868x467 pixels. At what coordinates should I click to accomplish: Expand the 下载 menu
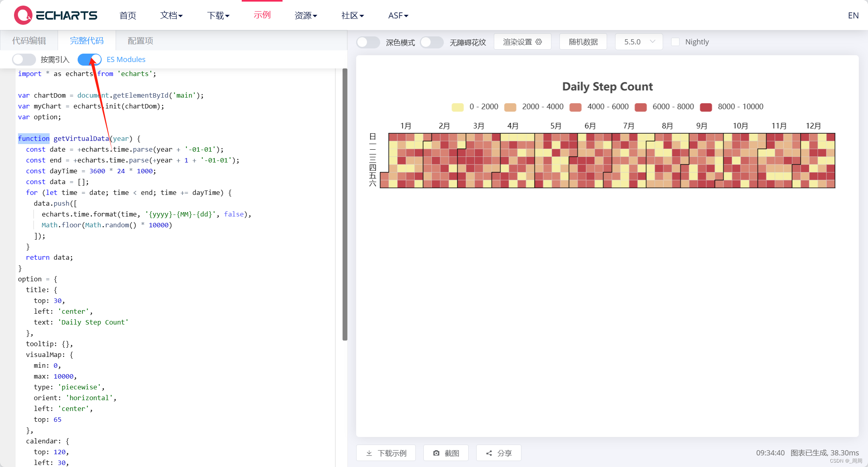point(218,15)
